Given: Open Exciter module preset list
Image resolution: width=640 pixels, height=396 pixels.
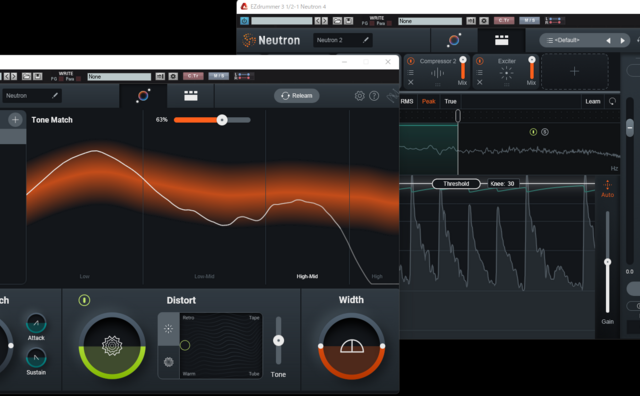Looking at the screenshot, I should click(x=480, y=72).
